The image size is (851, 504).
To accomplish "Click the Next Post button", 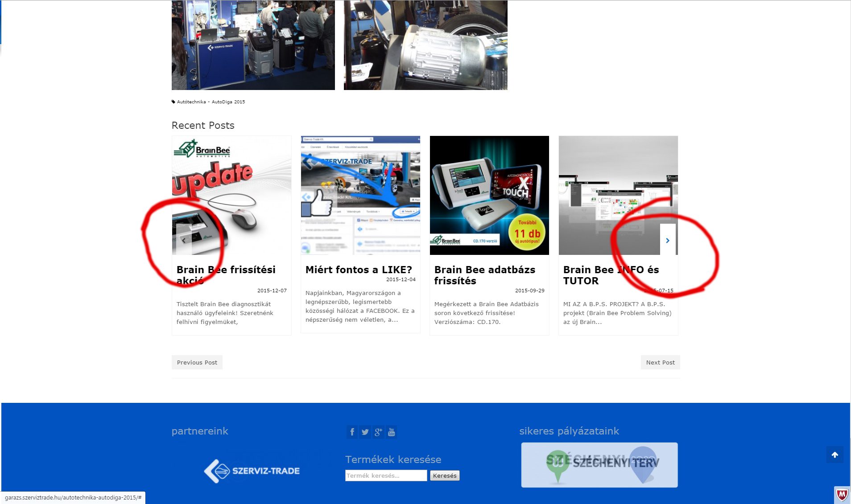I will (x=660, y=362).
